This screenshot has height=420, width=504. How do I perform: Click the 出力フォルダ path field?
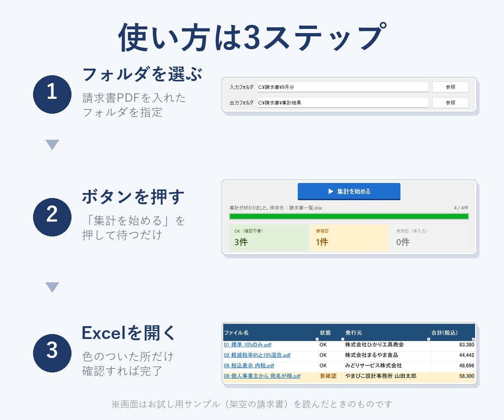click(343, 103)
